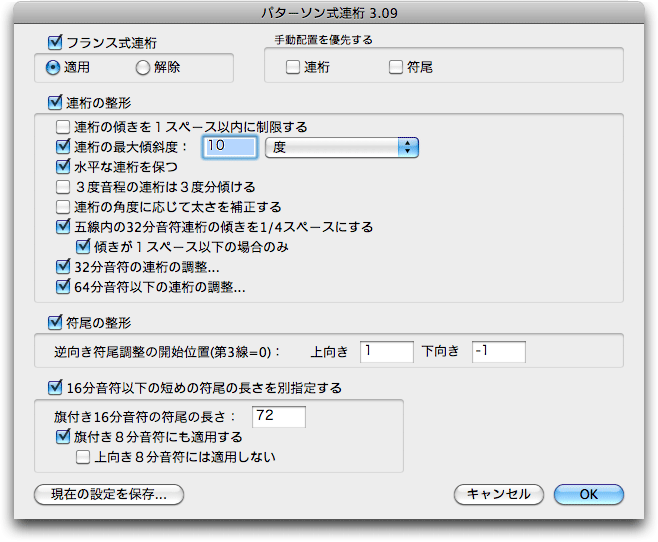Toggle 16分音符以下の短めの符尾の長さを別指定する
Screen dimensions: 658x542
click(55, 388)
